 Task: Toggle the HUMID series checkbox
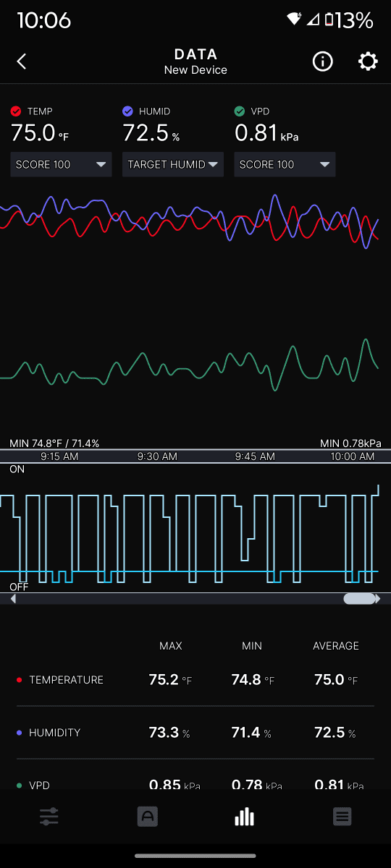click(x=127, y=111)
